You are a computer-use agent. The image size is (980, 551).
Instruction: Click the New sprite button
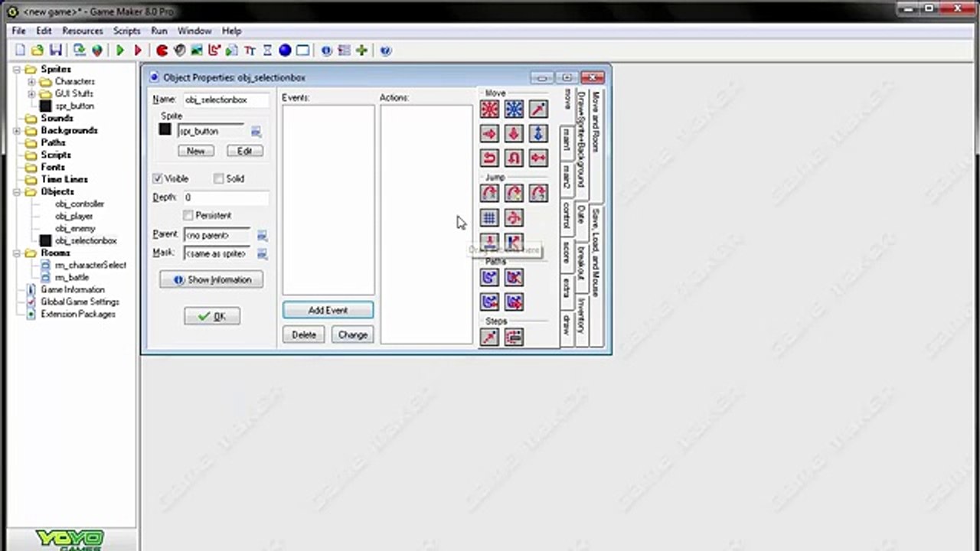tap(196, 152)
